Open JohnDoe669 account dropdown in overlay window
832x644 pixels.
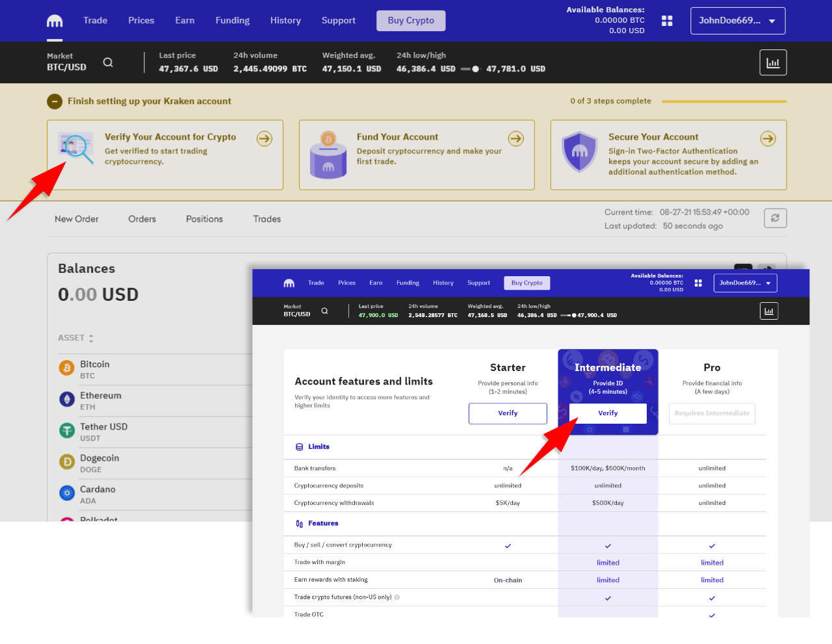[x=746, y=283]
